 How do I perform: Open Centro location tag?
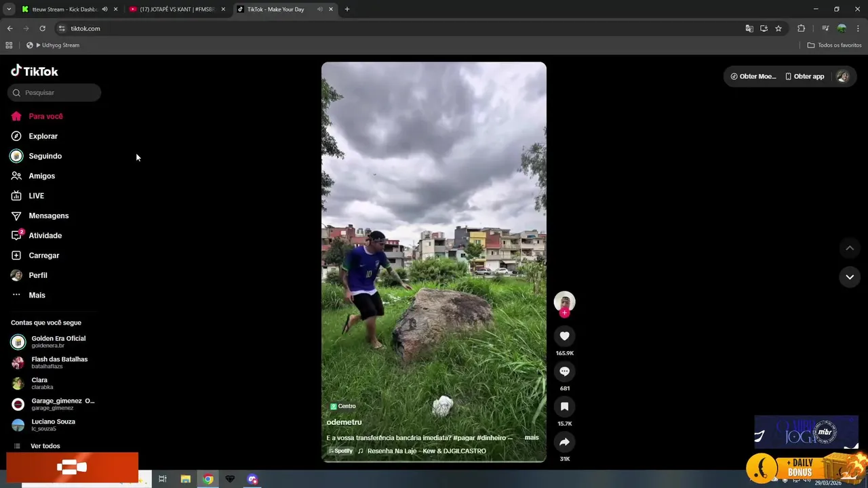pos(343,407)
